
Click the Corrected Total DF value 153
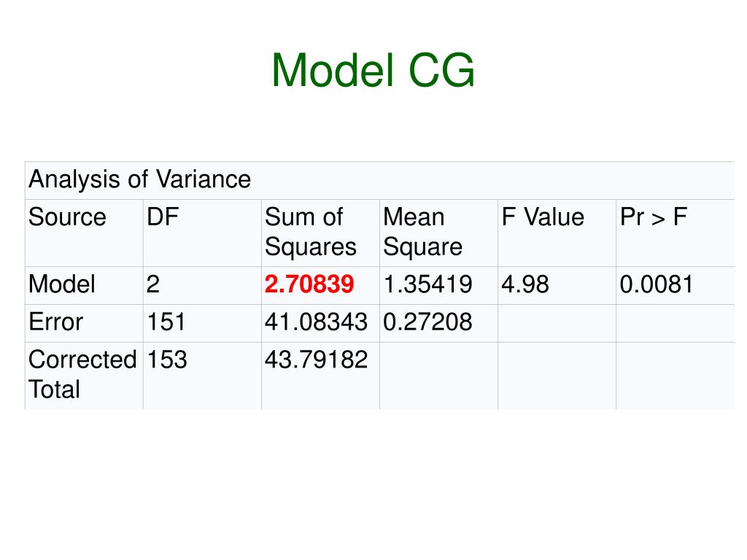[x=167, y=359]
